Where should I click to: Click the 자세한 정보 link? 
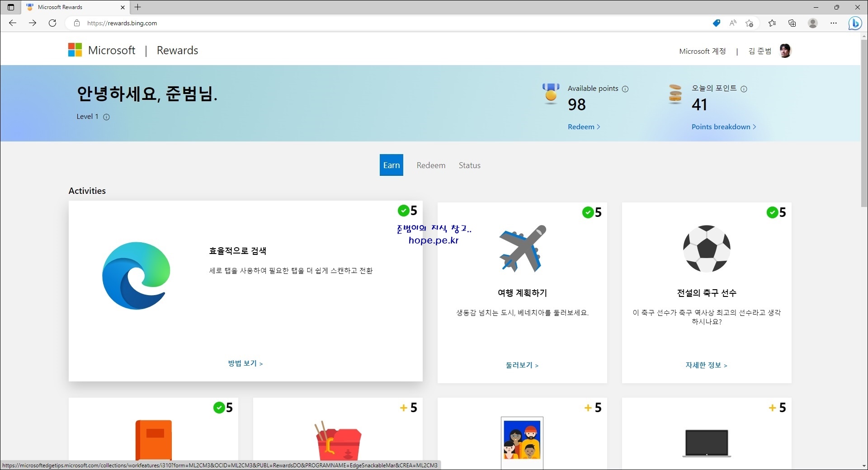click(707, 365)
